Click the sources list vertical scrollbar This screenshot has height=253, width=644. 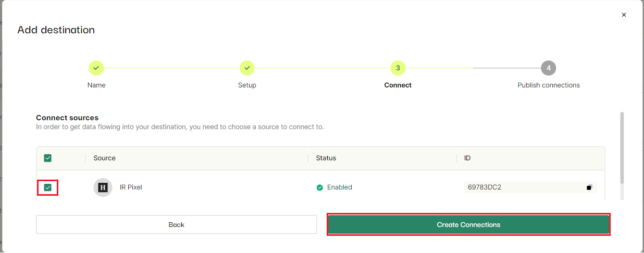622,148
